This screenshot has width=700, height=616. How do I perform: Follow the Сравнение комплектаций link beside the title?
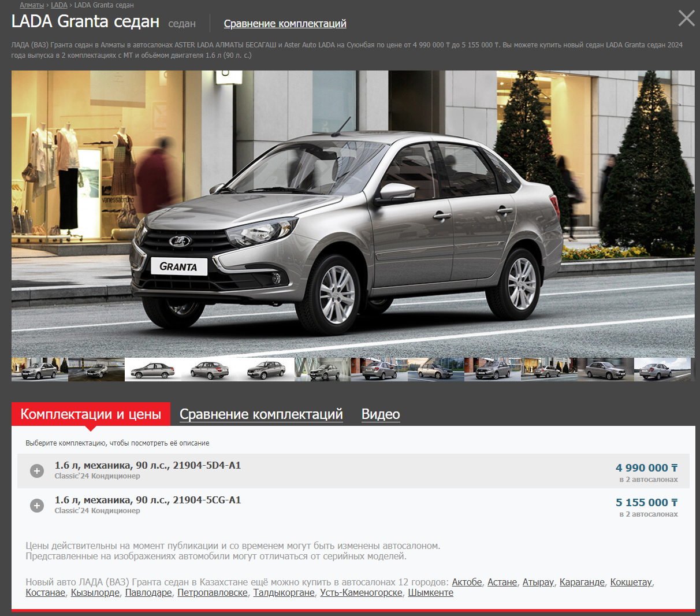tap(285, 24)
